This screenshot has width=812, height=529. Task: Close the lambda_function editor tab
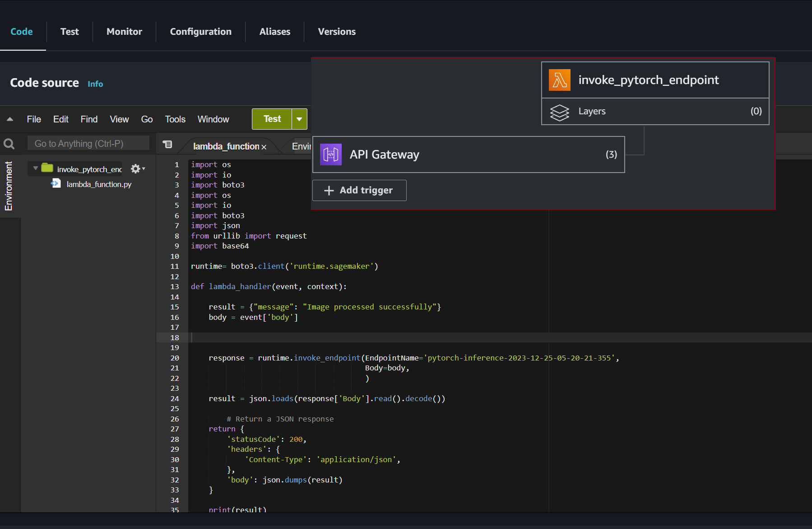[x=264, y=147]
